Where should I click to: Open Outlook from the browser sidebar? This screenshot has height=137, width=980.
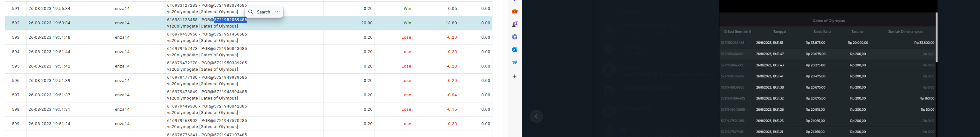[x=514, y=50]
